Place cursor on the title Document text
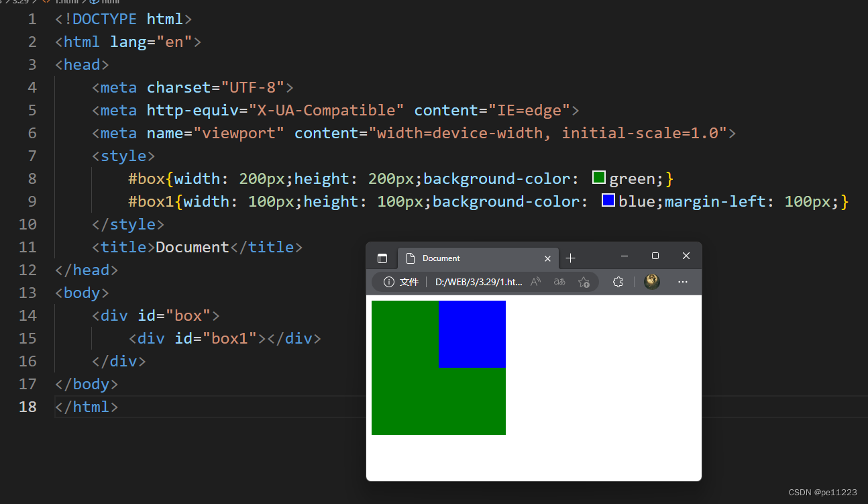This screenshot has width=868, height=504. pos(193,247)
